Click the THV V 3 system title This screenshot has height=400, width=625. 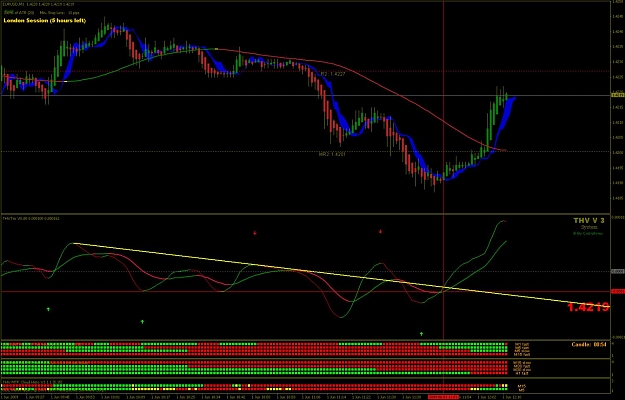tap(589, 220)
